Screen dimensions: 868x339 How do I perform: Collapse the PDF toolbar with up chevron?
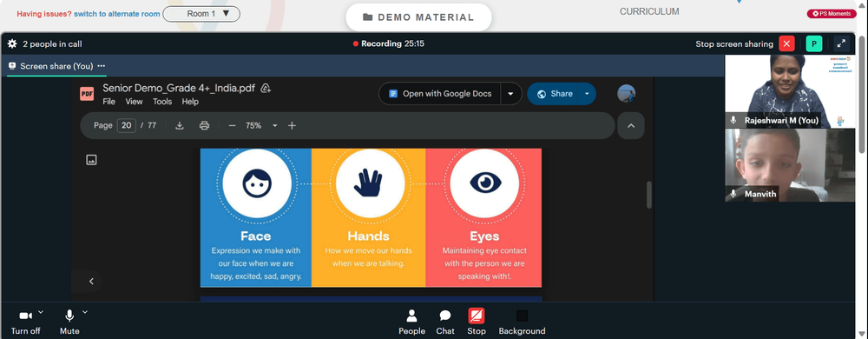point(630,126)
